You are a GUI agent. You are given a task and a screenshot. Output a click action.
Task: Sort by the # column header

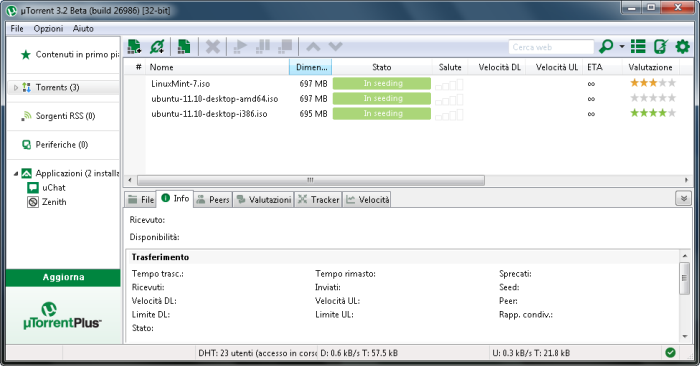point(138,67)
